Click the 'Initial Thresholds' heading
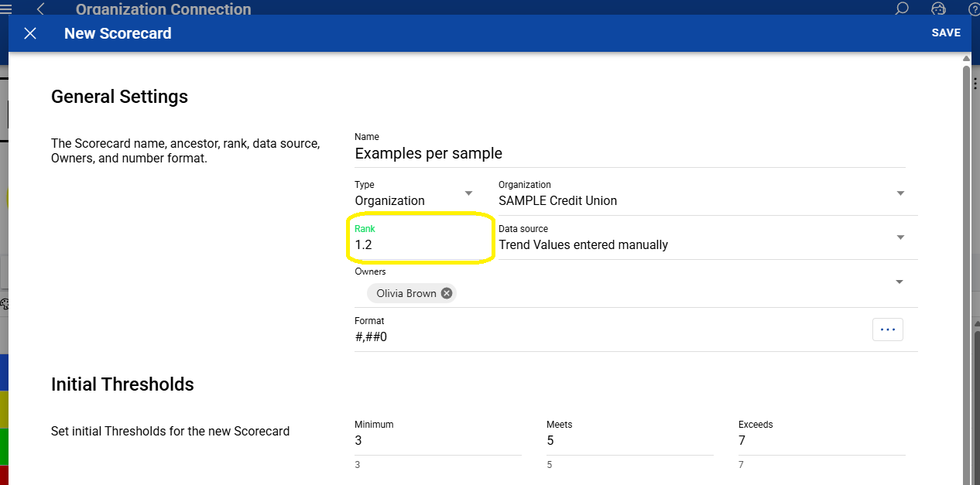The width and height of the screenshot is (980, 485). pos(122,384)
